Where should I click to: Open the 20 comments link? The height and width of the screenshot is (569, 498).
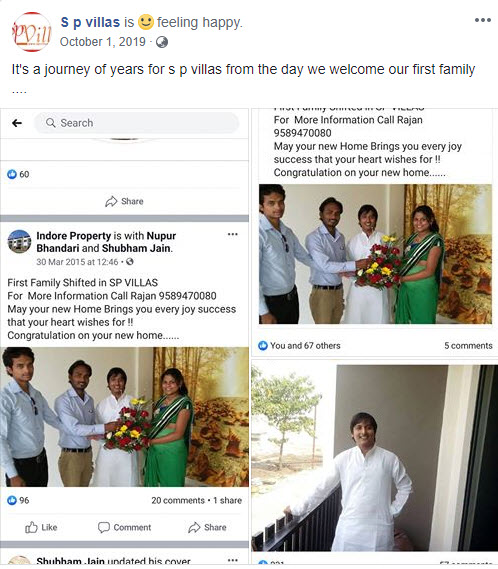coord(178,500)
